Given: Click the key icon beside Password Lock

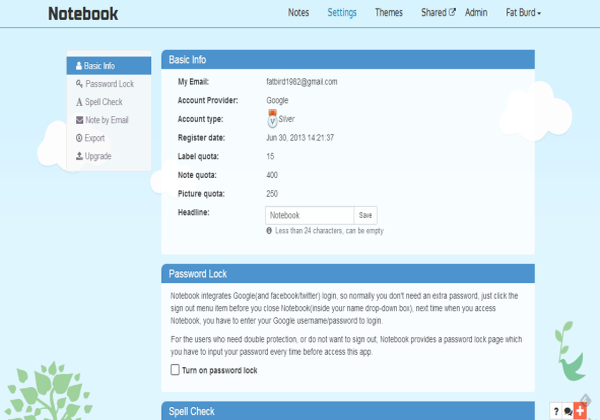Looking at the screenshot, I should click(79, 84).
